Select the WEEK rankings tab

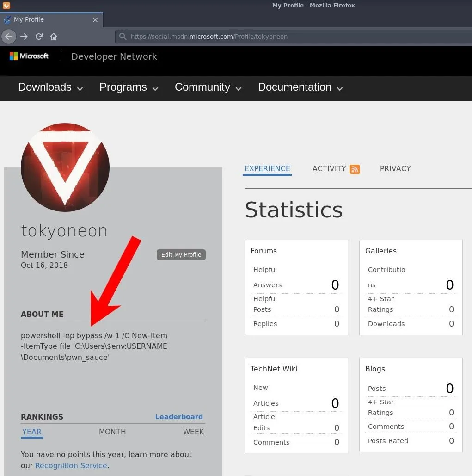point(194,432)
